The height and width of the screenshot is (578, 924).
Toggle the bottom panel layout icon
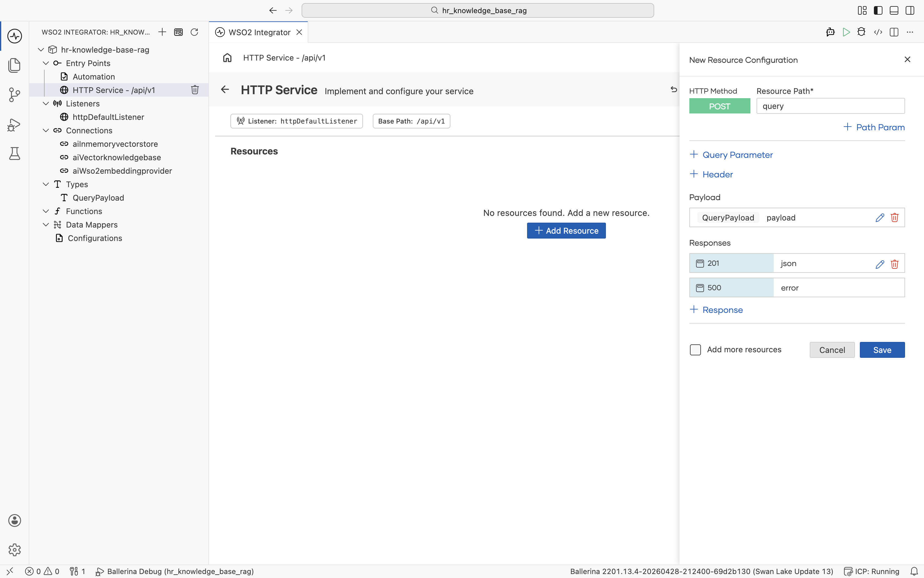click(x=894, y=10)
